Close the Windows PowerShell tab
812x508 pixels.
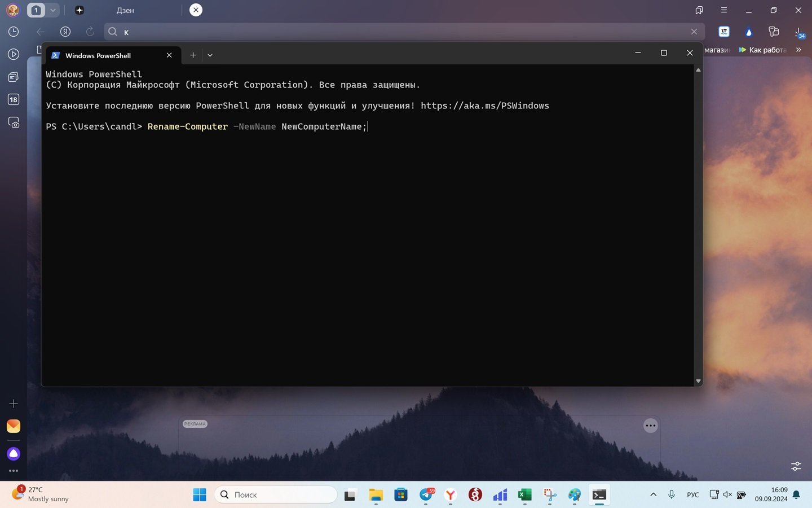click(169, 55)
